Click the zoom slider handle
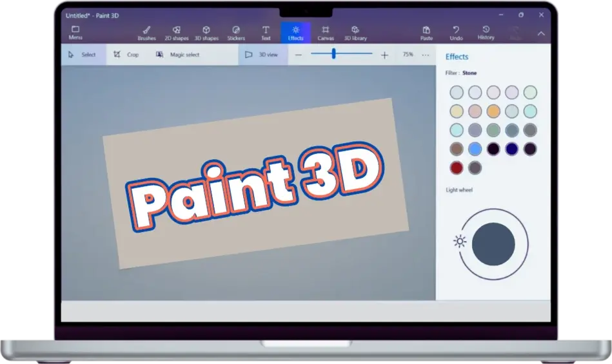This screenshot has height=364, width=612. tap(333, 54)
